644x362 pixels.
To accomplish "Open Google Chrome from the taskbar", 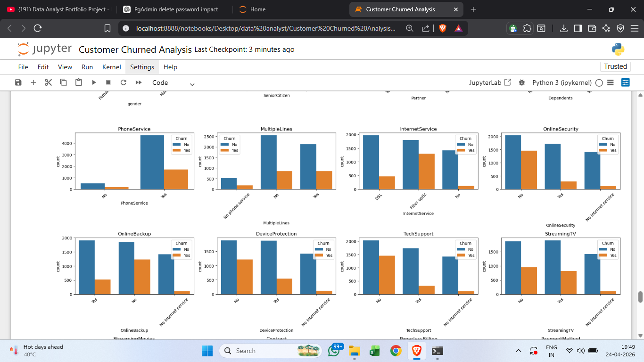I will [396, 351].
